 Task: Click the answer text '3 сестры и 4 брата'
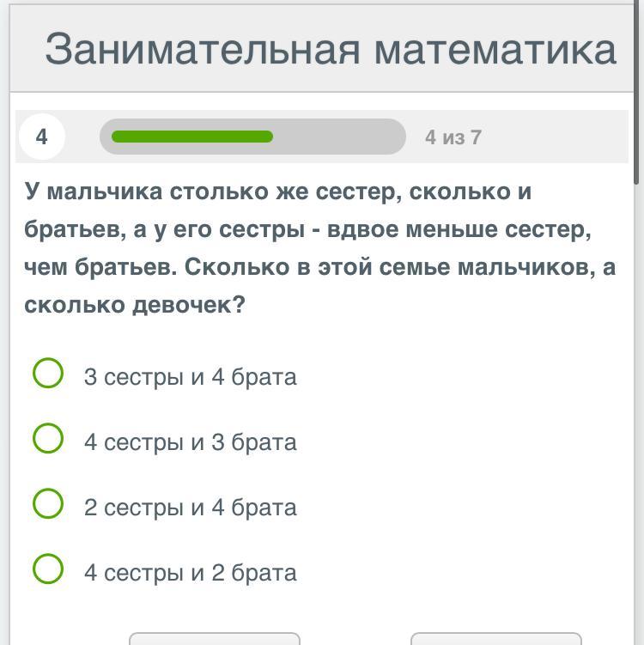pyautogui.click(x=190, y=377)
